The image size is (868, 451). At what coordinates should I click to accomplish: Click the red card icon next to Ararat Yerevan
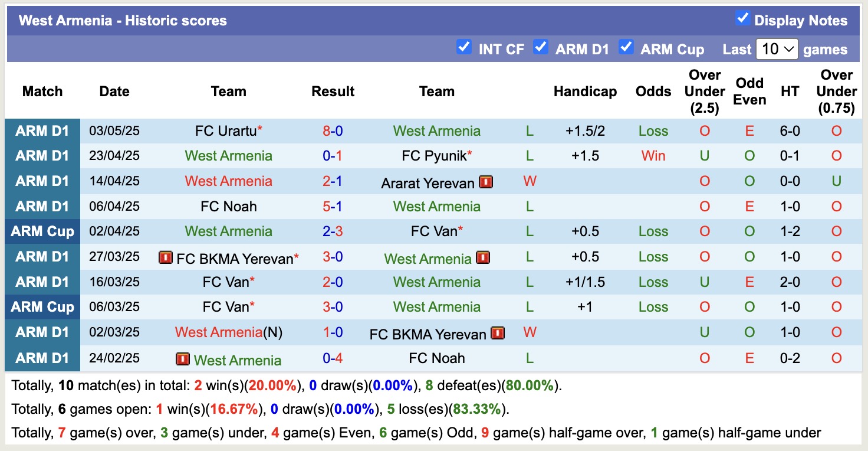coord(485,181)
